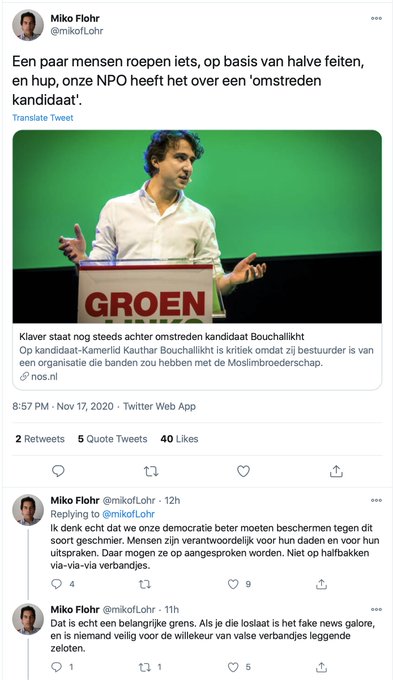Open more options on 11h reply
Screen dimensions: 393x680
pyautogui.click(x=377, y=609)
